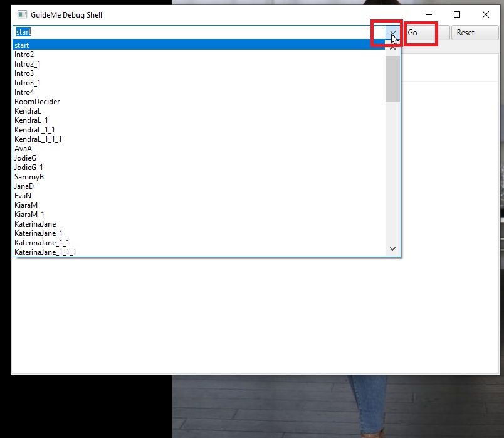Image resolution: width=504 pixels, height=438 pixels.
Task: Click the dropdown list scrollbar thumb
Action: (x=392, y=79)
